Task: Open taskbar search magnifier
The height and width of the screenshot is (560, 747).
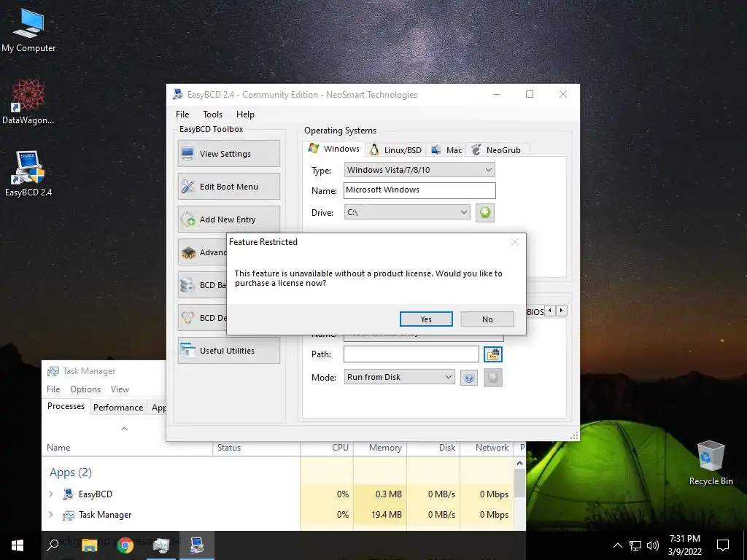Action: 53,544
